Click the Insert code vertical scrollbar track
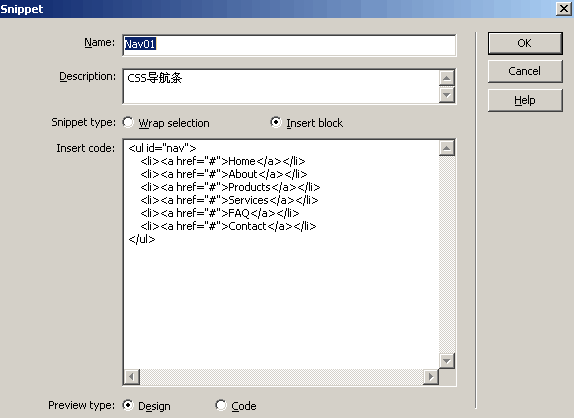The image size is (574, 418). point(447,254)
